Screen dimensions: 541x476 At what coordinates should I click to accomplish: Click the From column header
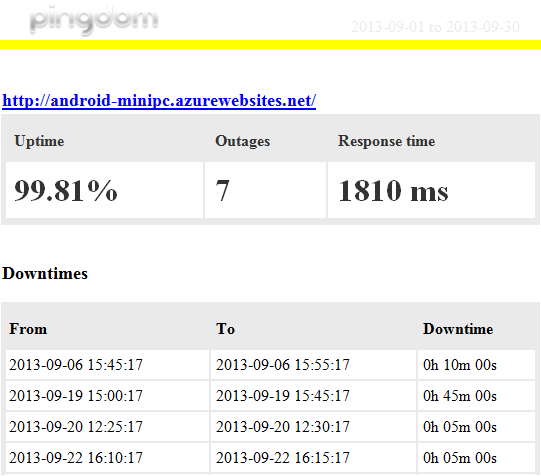click(x=28, y=329)
